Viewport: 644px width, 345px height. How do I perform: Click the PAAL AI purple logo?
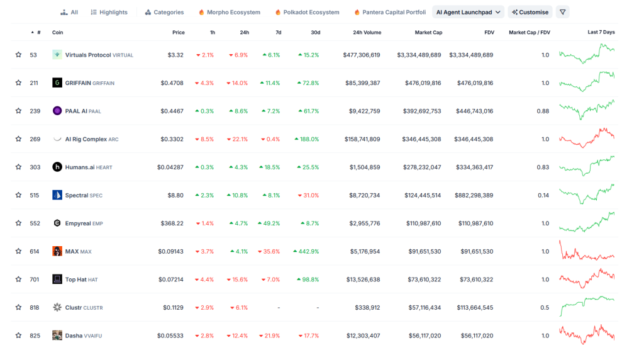[x=57, y=111]
